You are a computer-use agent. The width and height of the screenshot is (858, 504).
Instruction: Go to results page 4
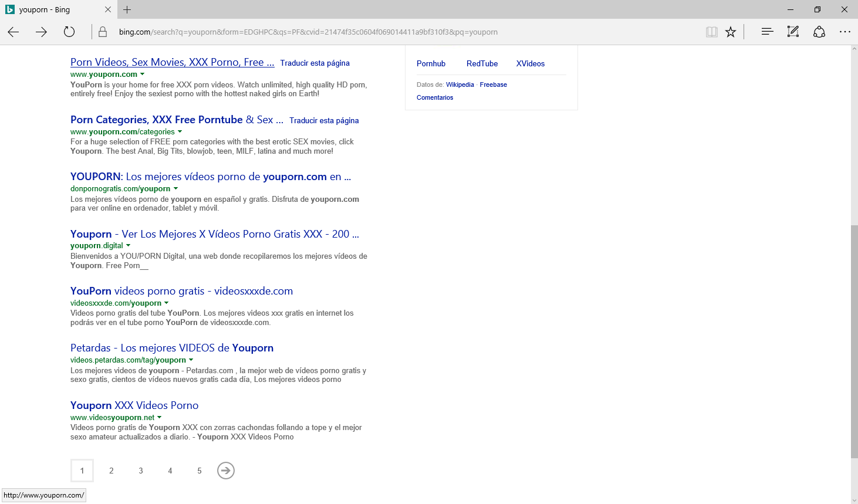click(x=170, y=471)
